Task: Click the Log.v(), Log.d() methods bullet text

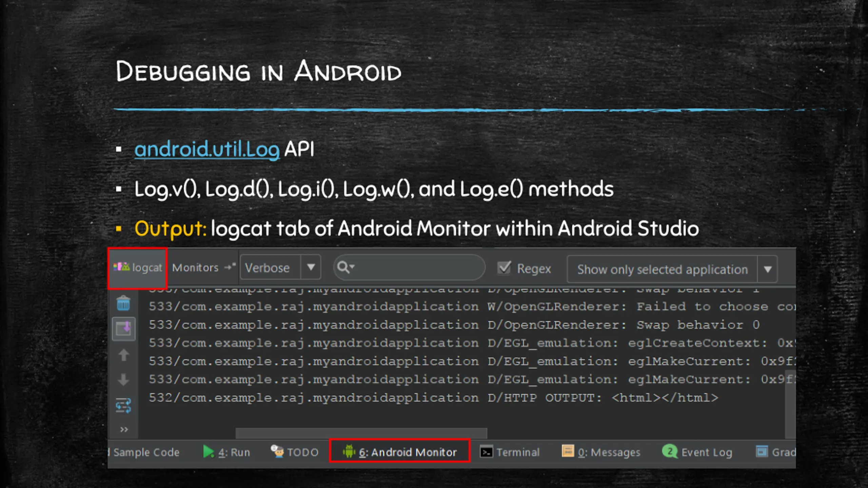Action: click(374, 189)
